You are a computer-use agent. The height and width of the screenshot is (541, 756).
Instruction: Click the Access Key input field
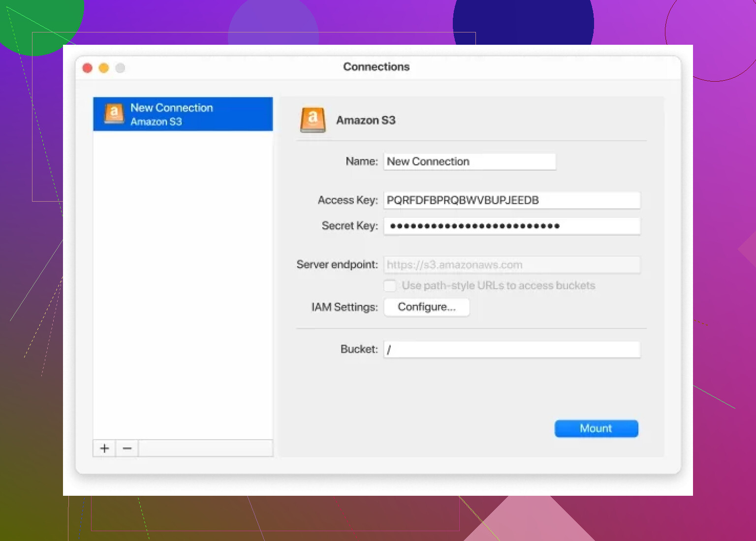(512, 200)
